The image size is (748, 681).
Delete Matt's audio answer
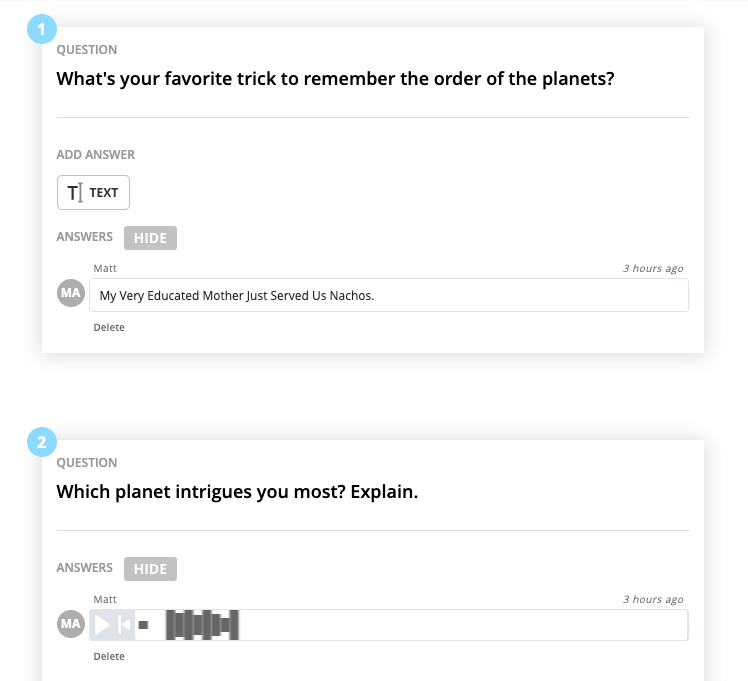click(109, 657)
